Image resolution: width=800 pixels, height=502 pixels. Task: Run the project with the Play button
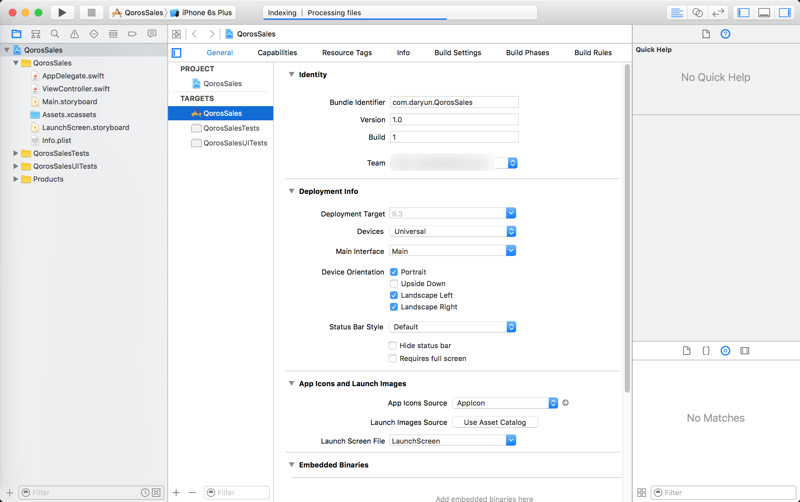point(62,12)
